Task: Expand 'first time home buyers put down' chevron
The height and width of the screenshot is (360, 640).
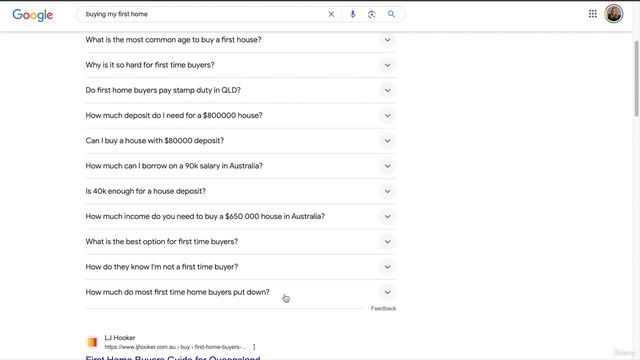Action: (387, 292)
